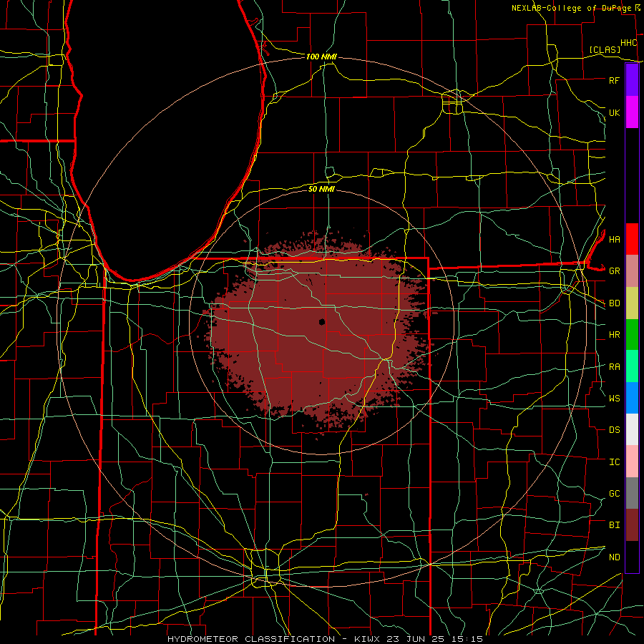This screenshot has height=644, width=644.
Task: Click the Hydrometeor Classification KIWX timestamp caption
Action: click(x=325, y=639)
